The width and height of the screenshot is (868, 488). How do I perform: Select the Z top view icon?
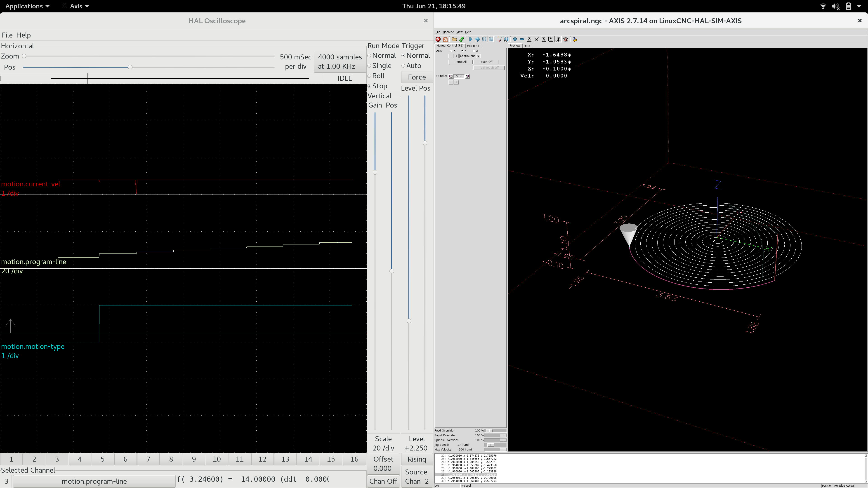pos(529,39)
